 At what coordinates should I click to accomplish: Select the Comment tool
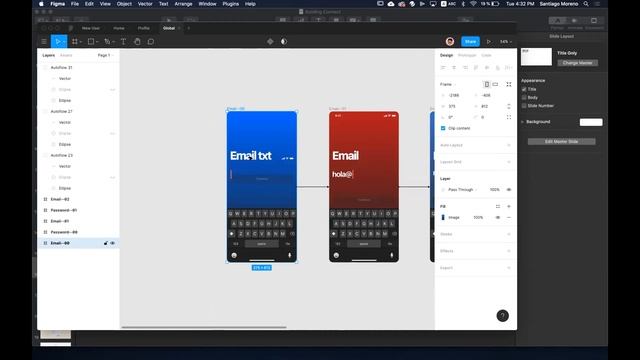(151, 42)
